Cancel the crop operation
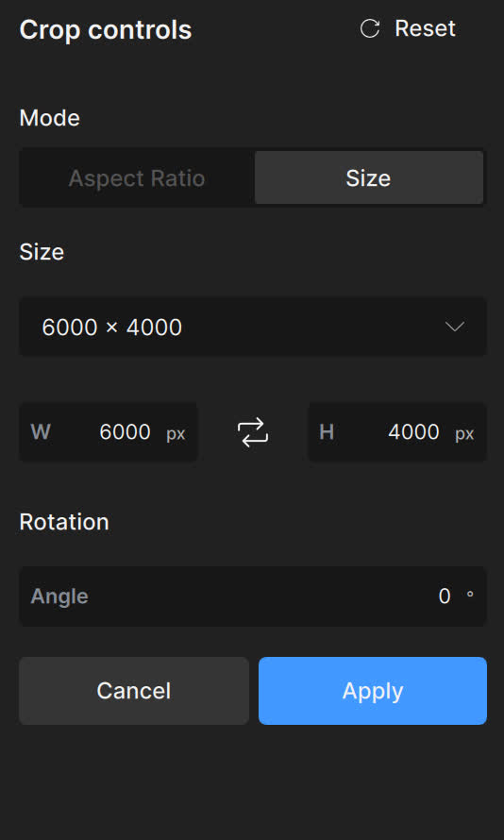 coord(134,691)
